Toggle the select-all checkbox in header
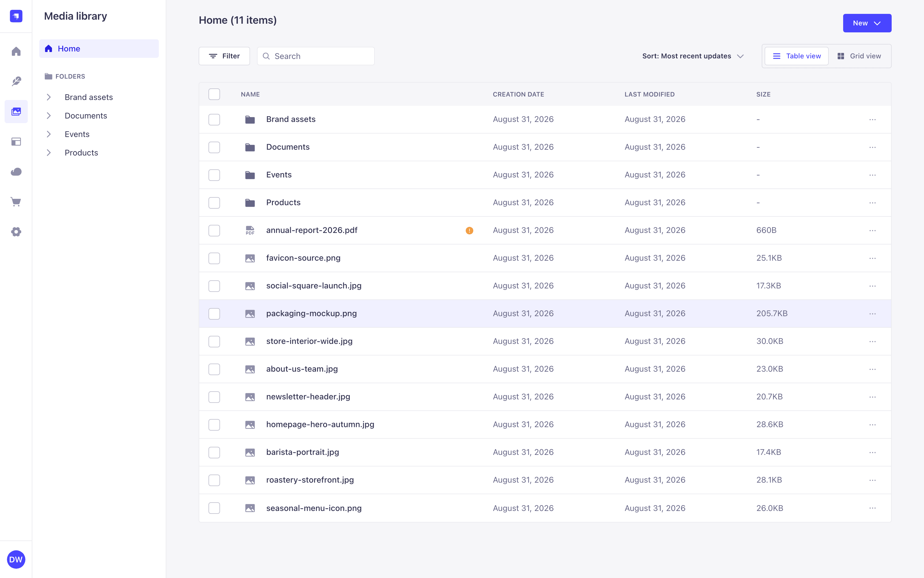The width and height of the screenshot is (924, 578). 214,94
